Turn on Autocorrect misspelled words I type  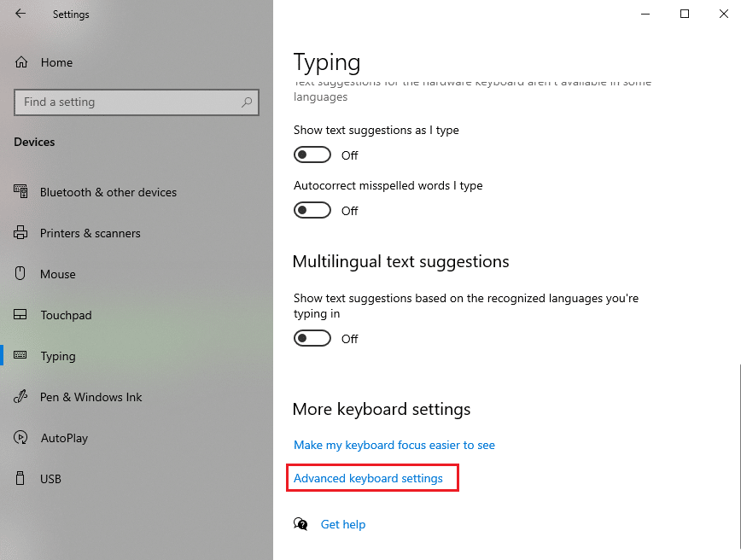(x=312, y=210)
